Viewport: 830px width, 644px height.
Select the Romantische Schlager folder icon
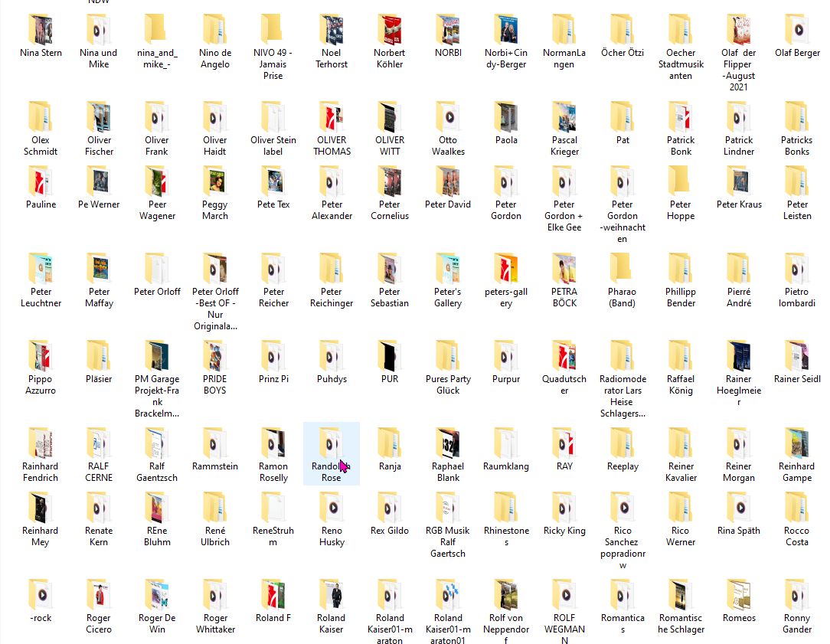(681, 595)
